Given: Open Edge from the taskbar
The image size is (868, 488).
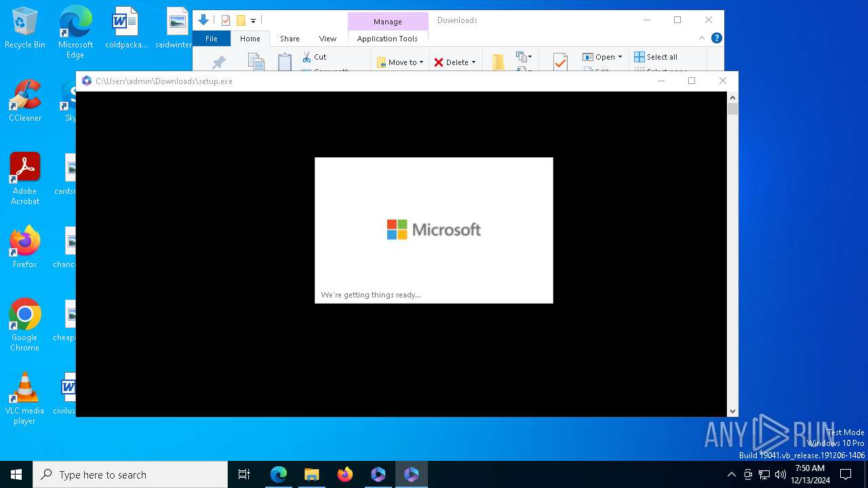Looking at the screenshot, I should click(279, 474).
